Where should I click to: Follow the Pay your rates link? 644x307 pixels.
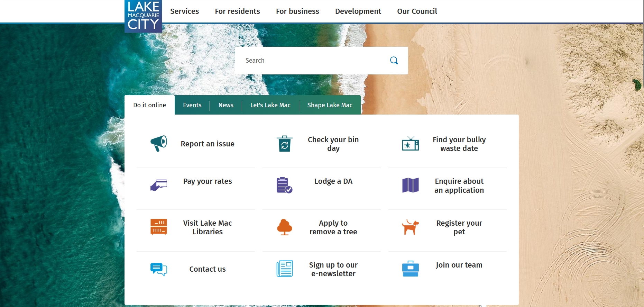coord(208,181)
